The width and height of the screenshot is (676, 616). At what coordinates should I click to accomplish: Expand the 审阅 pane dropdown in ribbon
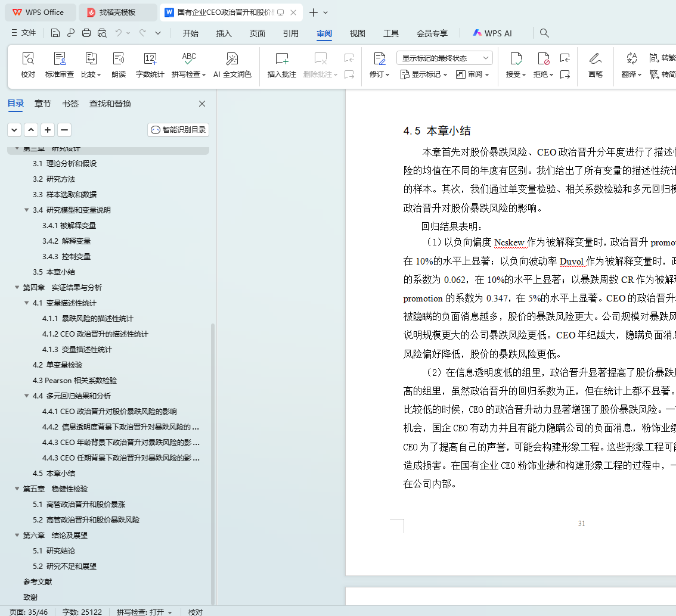[x=472, y=74]
